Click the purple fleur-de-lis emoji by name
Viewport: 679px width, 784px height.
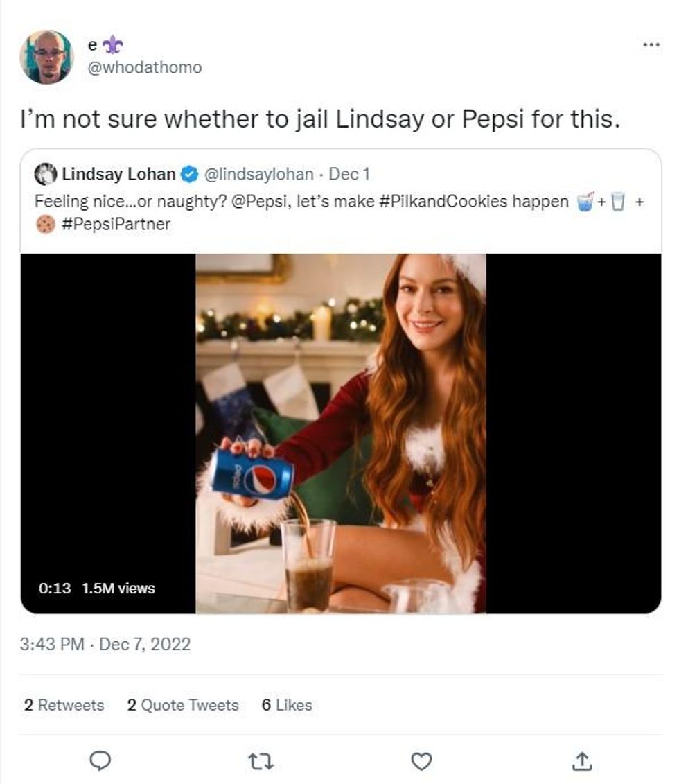coord(113,46)
